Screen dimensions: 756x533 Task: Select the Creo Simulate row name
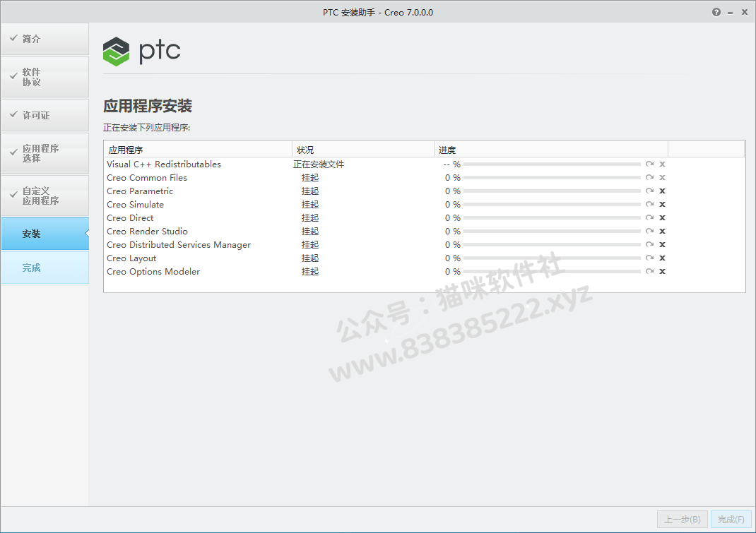[x=136, y=205]
